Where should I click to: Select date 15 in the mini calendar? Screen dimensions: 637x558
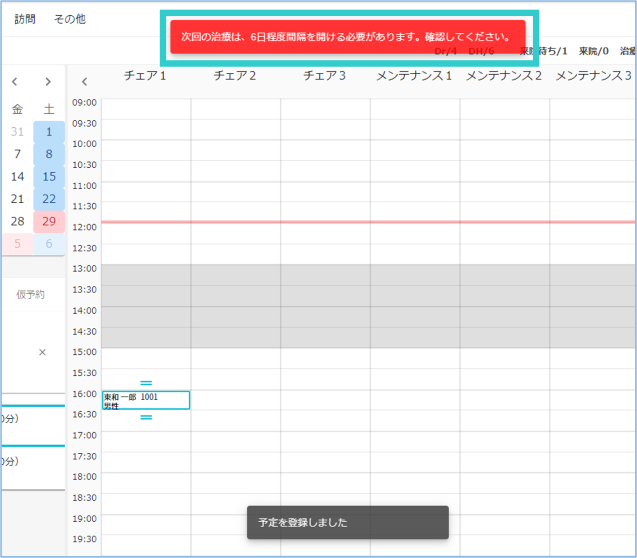pyautogui.click(x=48, y=176)
